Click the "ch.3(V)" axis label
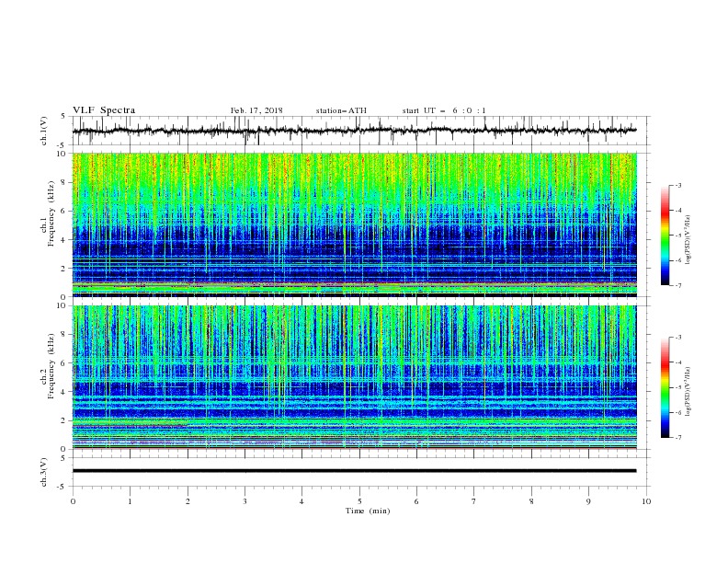The width and height of the screenshot is (728, 563). point(44,472)
